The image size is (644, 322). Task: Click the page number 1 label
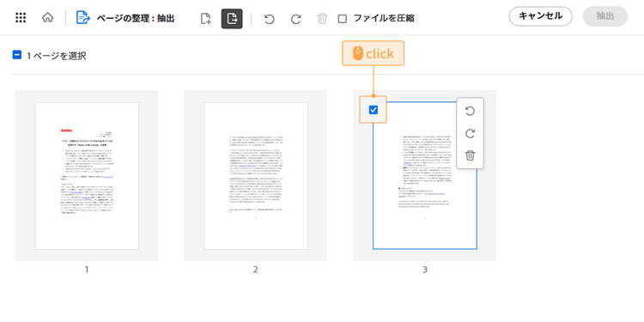tap(87, 270)
